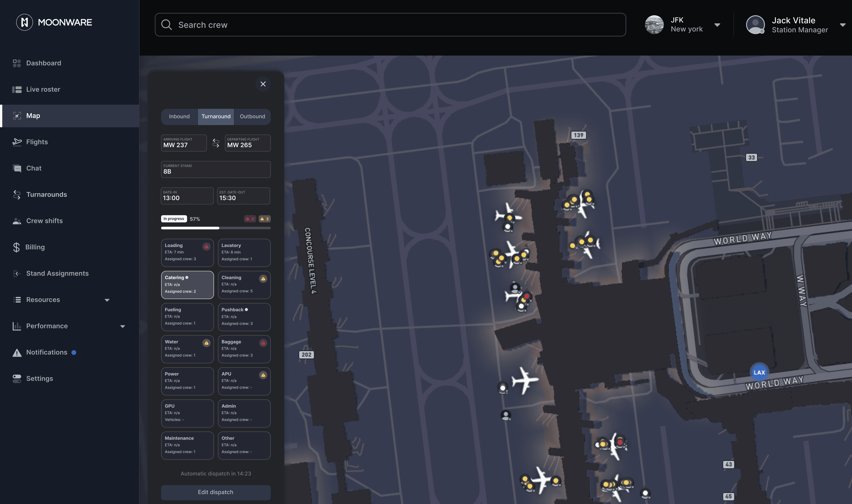
Task: Click the Edit dispatch button
Action: coord(216,492)
